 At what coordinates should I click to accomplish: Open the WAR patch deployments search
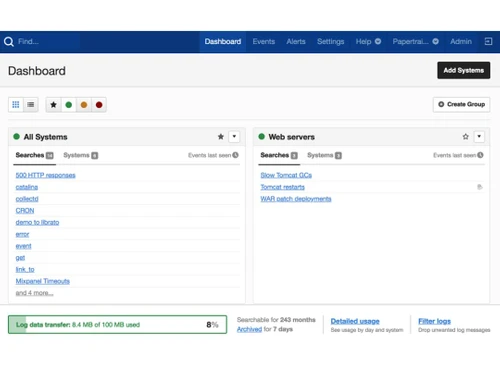tap(296, 199)
